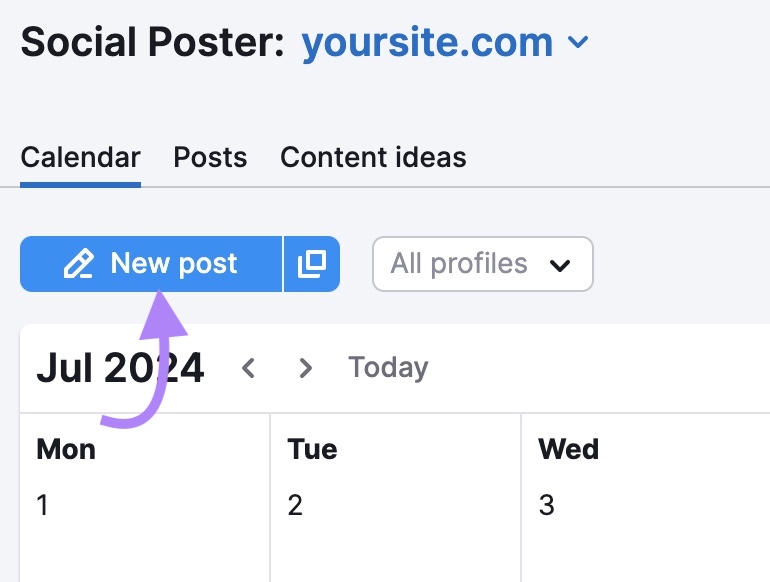This screenshot has width=770, height=582.
Task: Click the overlapping-squares icon beside New post
Action: pyautogui.click(x=312, y=264)
